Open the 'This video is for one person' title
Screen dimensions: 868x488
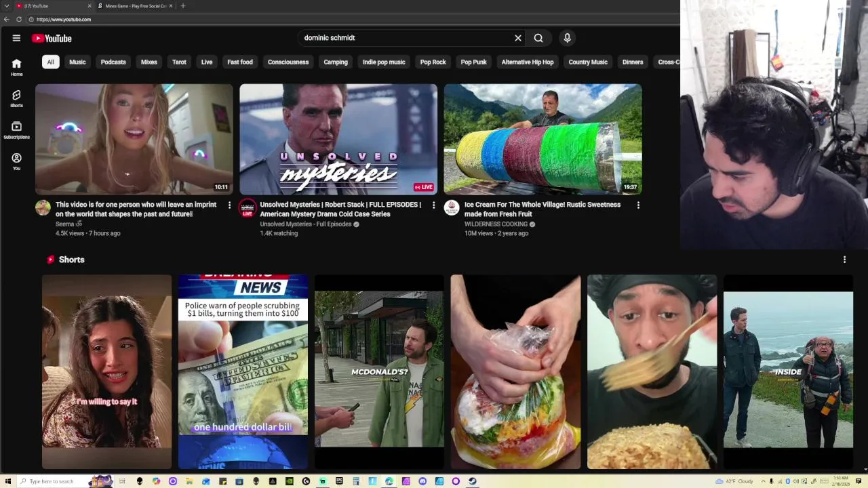[136, 209]
